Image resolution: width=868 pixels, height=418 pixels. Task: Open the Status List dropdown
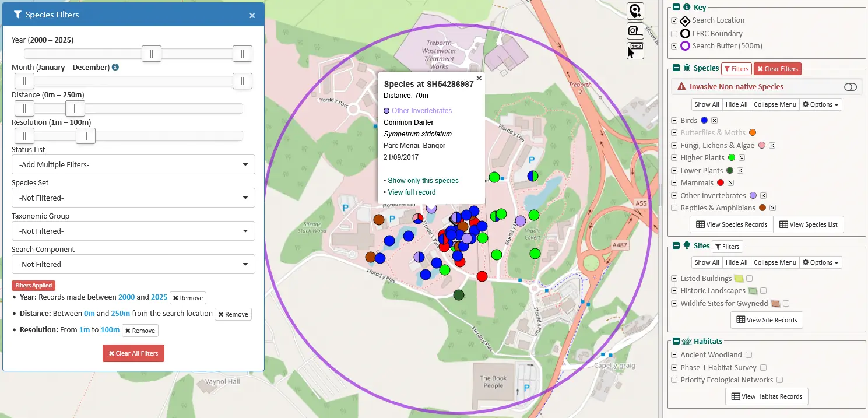[x=133, y=164]
